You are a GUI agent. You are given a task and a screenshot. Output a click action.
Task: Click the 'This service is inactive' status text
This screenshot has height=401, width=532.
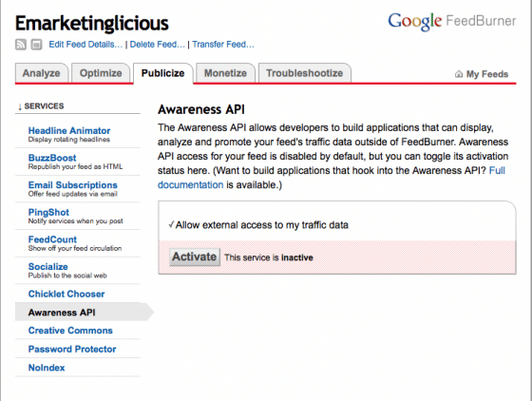269,258
